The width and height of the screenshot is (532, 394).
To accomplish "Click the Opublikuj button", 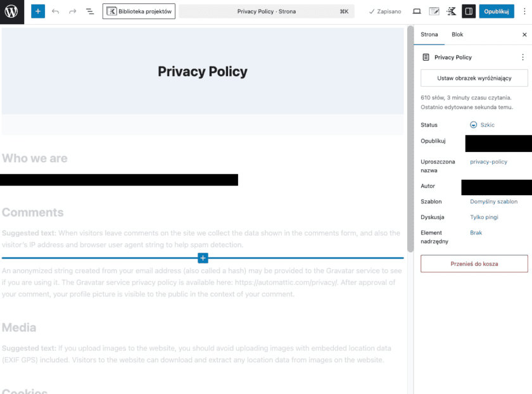I will (x=497, y=11).
